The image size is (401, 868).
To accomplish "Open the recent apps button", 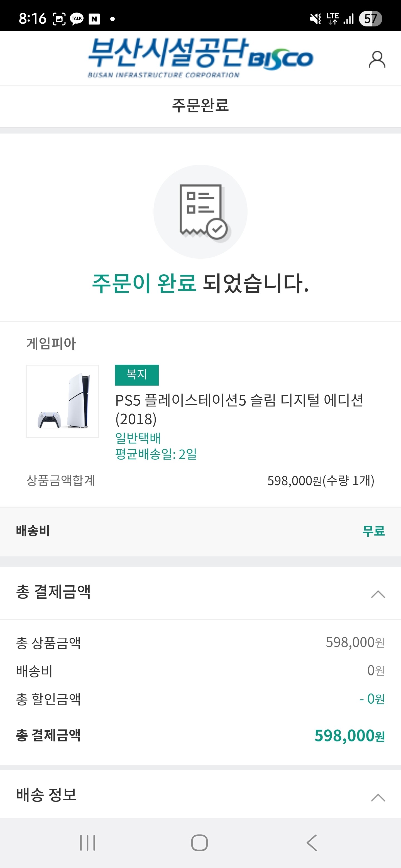I will 88,842.
